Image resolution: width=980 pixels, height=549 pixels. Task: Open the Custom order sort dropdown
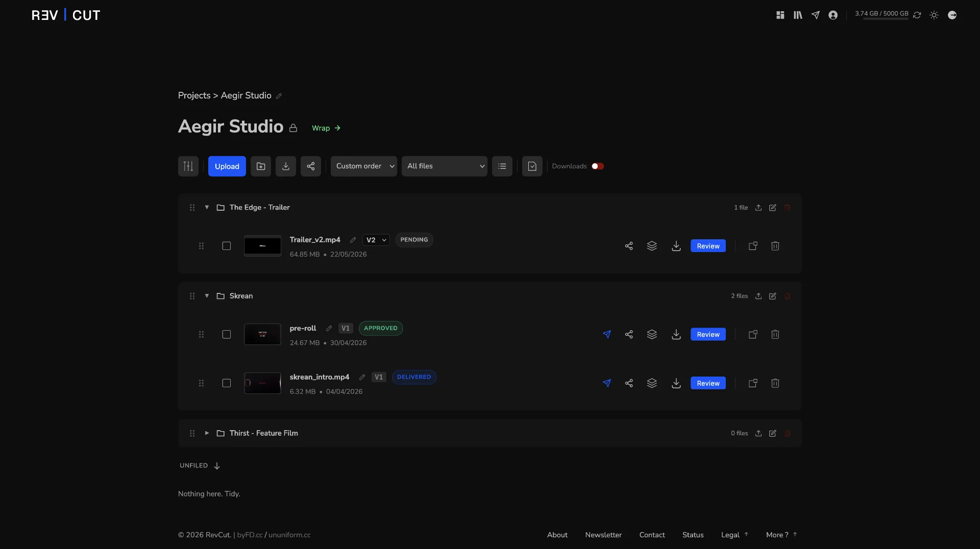click(364, 166)
